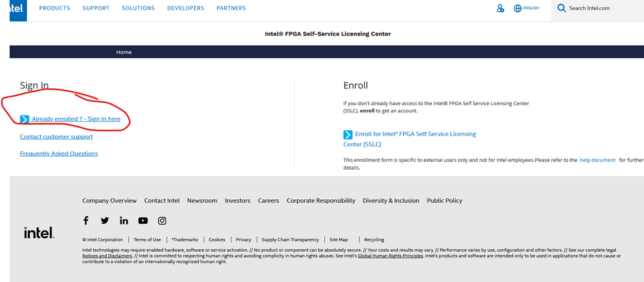Image resolution: width=644 pixels, height=282 pixels.
Task: Open Careers footer link
Action: 269,201
